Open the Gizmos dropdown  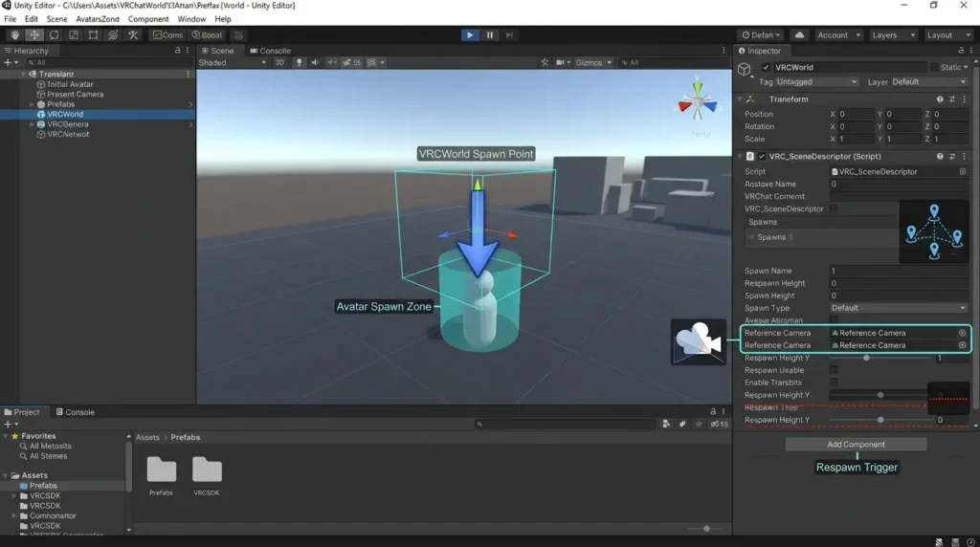(x=593, y=62)
